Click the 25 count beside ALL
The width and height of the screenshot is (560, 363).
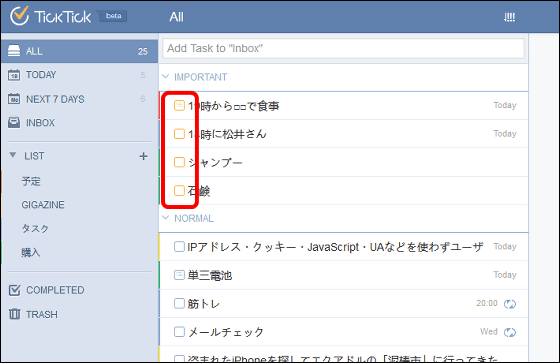[143, 51]
